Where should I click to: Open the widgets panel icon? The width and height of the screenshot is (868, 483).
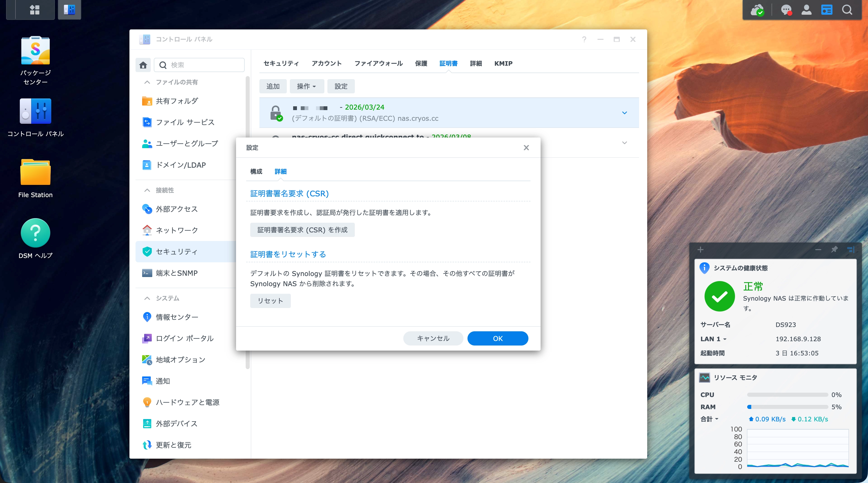coord(827,9)
